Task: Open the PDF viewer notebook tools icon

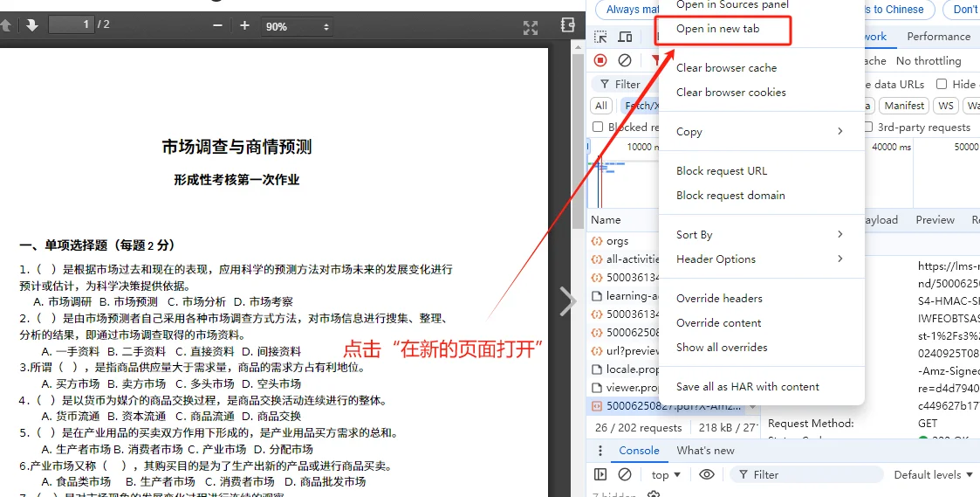Action: tap(567, 25)
